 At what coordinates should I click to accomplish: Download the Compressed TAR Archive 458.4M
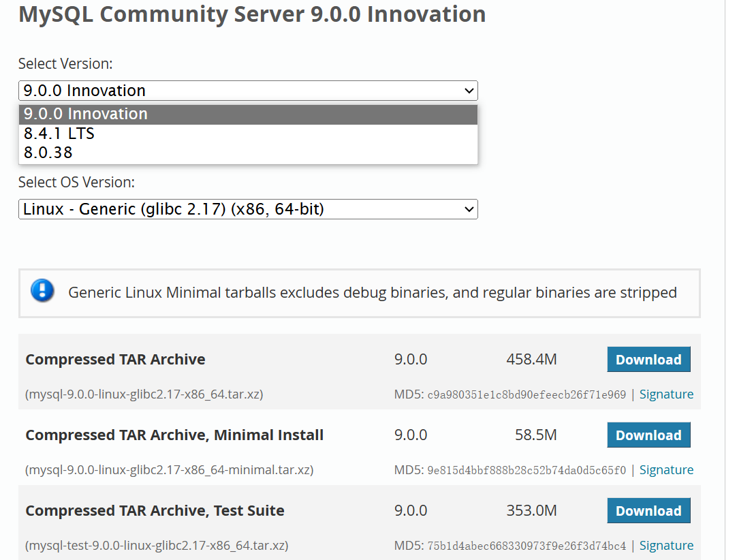pos(648,360)
